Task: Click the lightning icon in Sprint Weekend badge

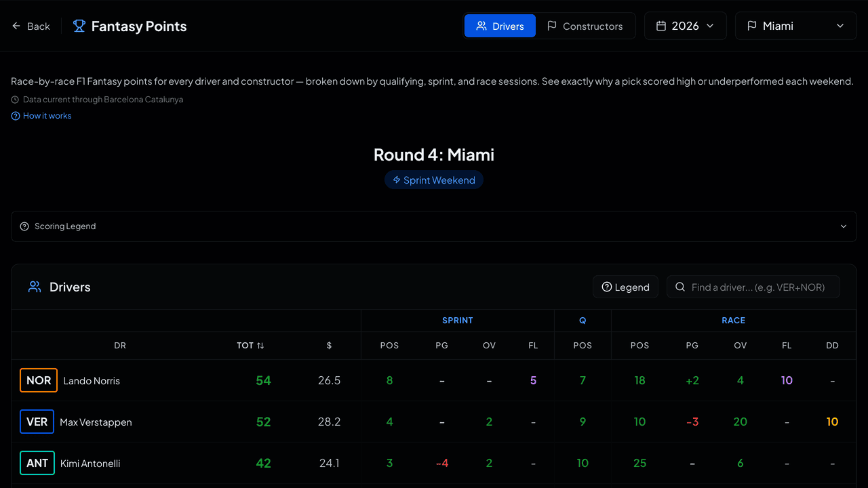Action: pyautogui.click(x=397, y=180)
